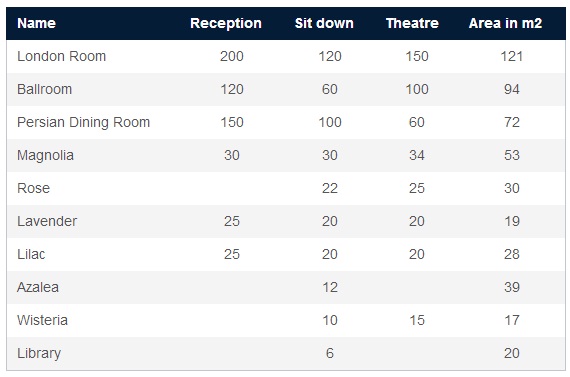Click the Ballroom row name
The height and width of the screenshot is (377, 570).
click(44, 89)
